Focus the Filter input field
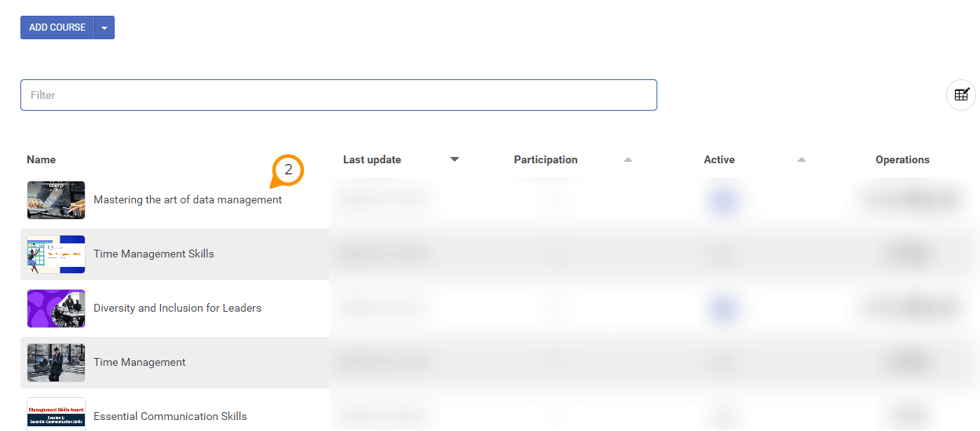This screenshot has height=431, width=980. (x=338, y=95)
